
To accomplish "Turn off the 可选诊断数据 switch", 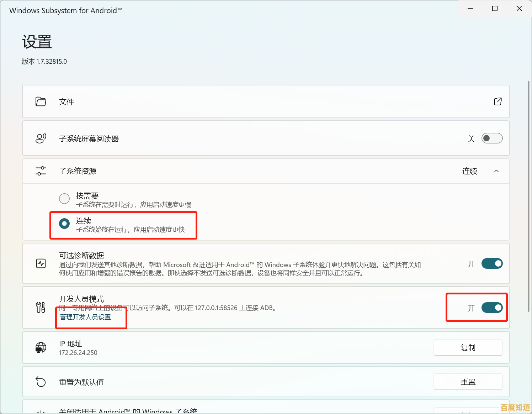I will [x=492, y=263].
